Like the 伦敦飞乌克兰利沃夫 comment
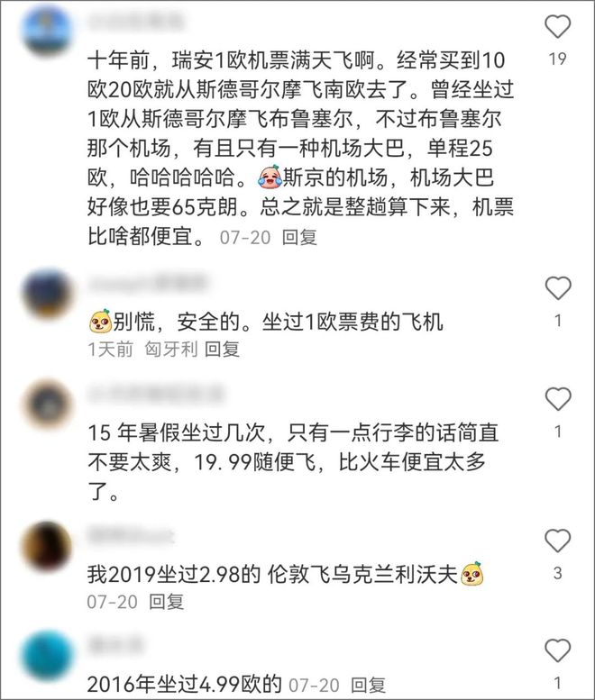Screen dimensions: 595x700 [x=558, y=541]
